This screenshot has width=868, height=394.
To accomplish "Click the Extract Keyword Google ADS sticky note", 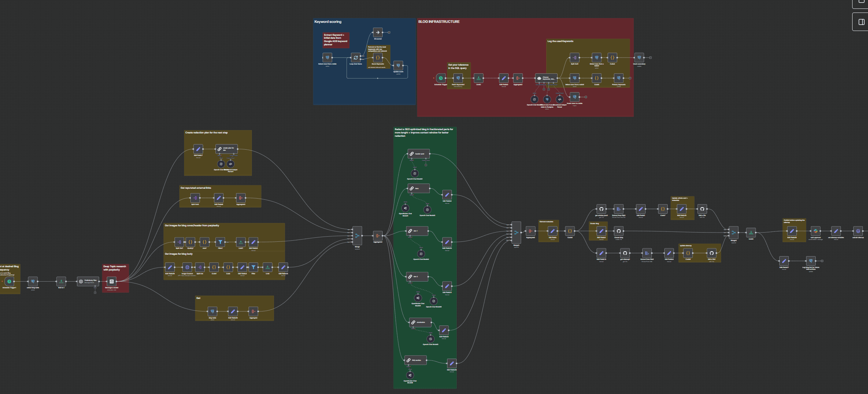I will [335, 40].
